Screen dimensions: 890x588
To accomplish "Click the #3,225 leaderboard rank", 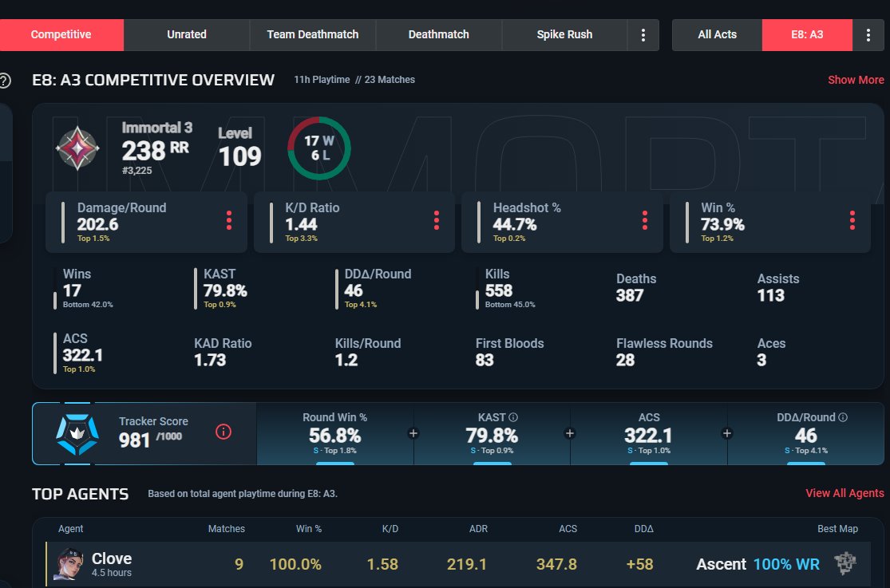I will [x=136, y=170].
